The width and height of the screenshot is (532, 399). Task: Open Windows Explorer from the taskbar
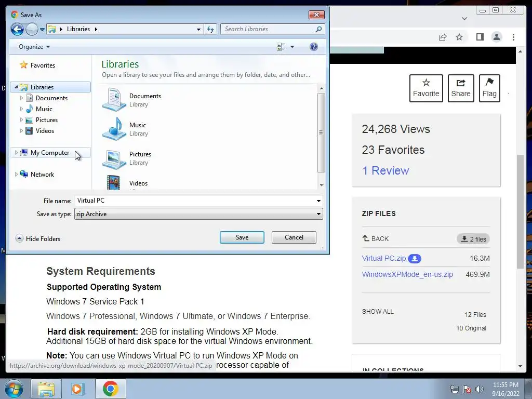46,389
